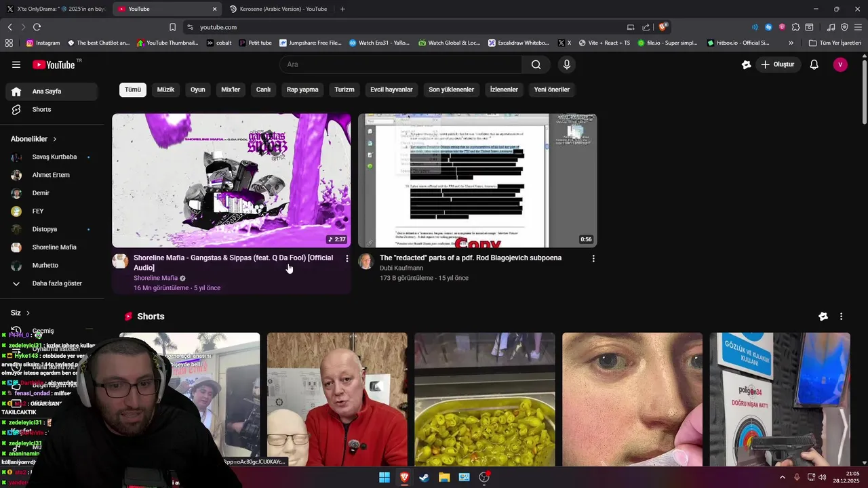The image size is (868, 488).
Task: Open Brave VPN shield icon
Action: [x=844, y=27]
